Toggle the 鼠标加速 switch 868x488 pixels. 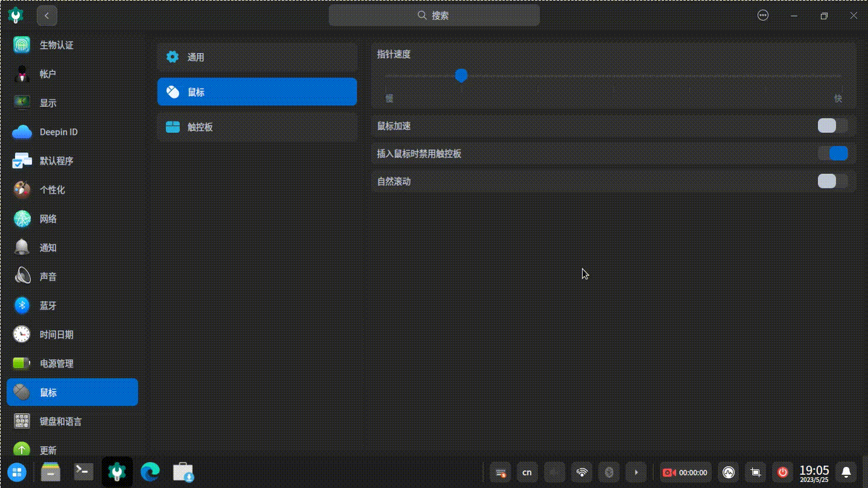(833, 126)
